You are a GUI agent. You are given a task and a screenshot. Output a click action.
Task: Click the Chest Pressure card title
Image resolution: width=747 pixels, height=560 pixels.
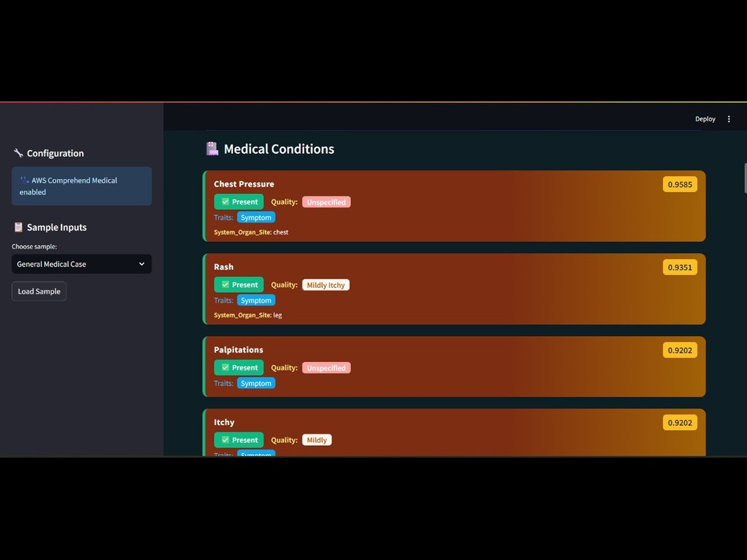(x=244, y=184)
